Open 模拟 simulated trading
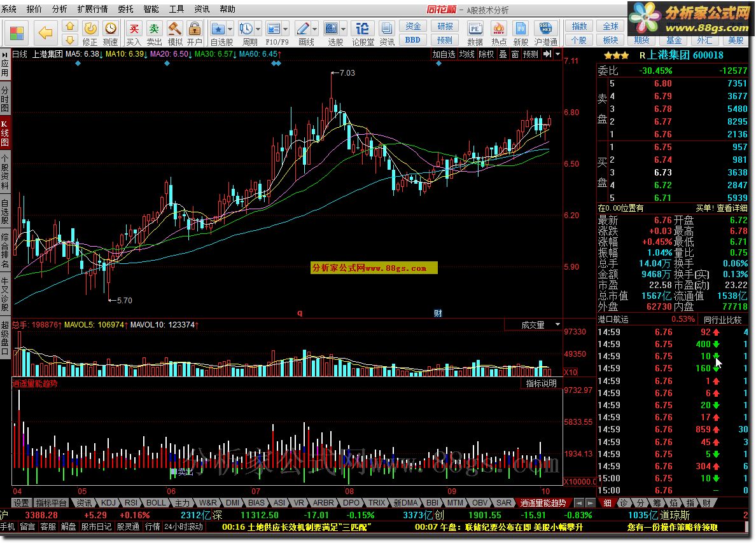The width and height of the screenshot is (756, 543). pos(174,33)
